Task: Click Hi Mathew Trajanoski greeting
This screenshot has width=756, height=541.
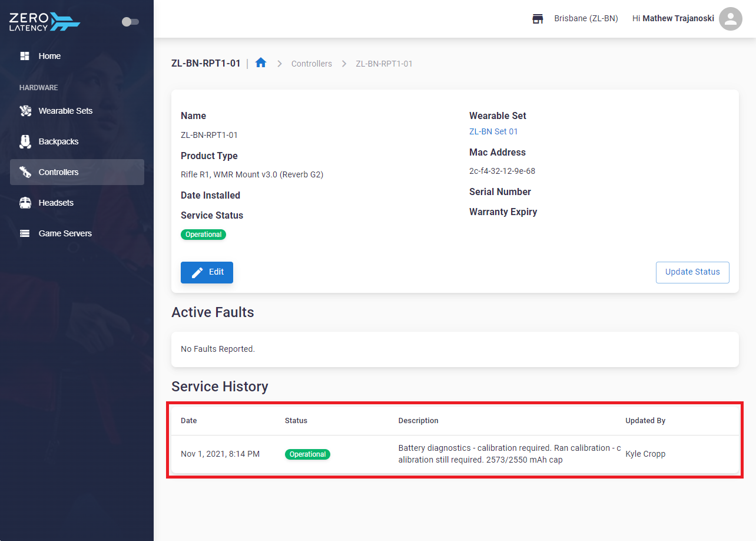Action: [x=673, y=19]
